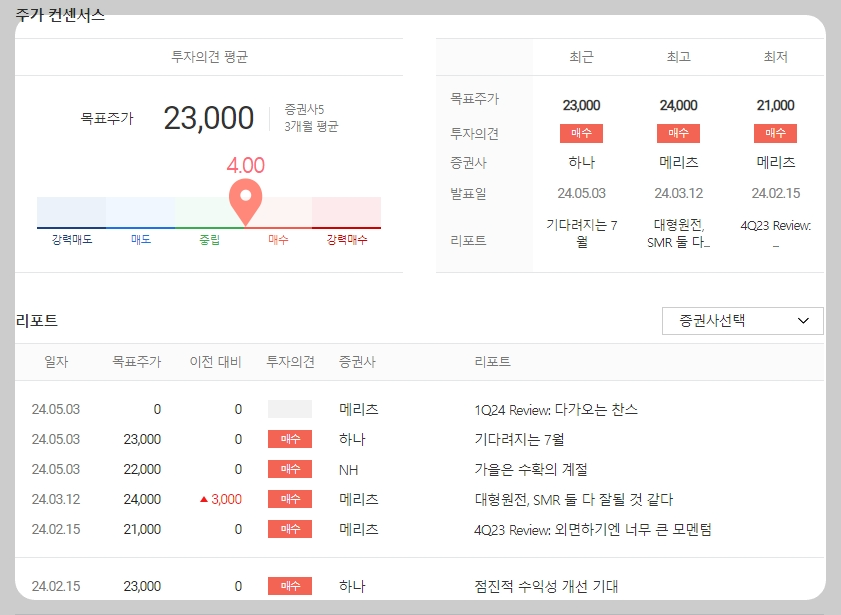This screenshot has width=841, height=615.
Task: Click the ▲3,000 change value
Action: point(221,499)
